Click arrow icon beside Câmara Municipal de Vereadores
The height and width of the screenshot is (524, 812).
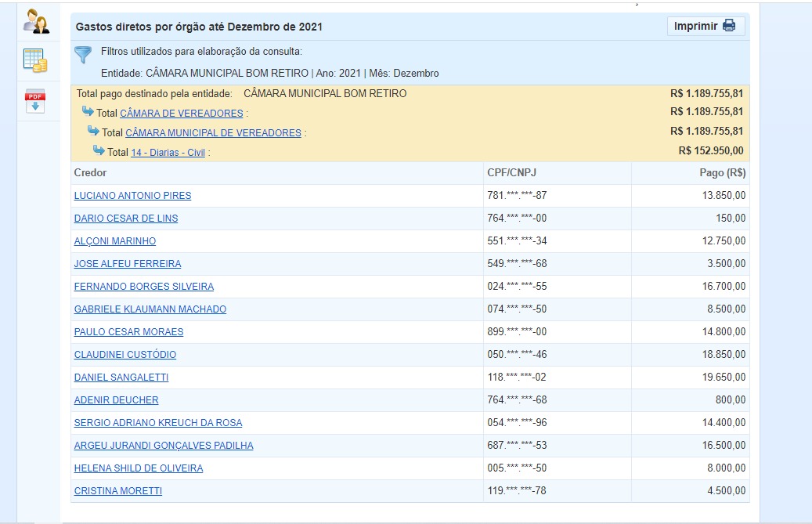(x=93, y=132)
